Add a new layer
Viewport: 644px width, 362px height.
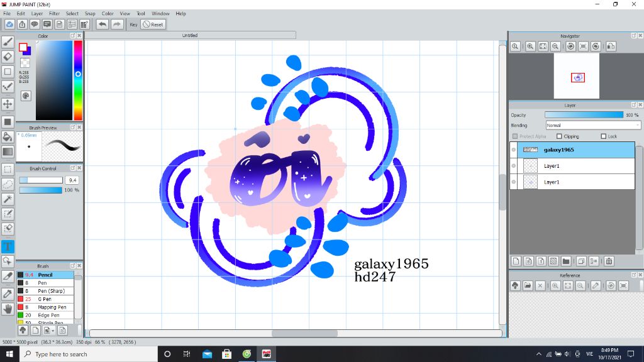coord(516,261)
